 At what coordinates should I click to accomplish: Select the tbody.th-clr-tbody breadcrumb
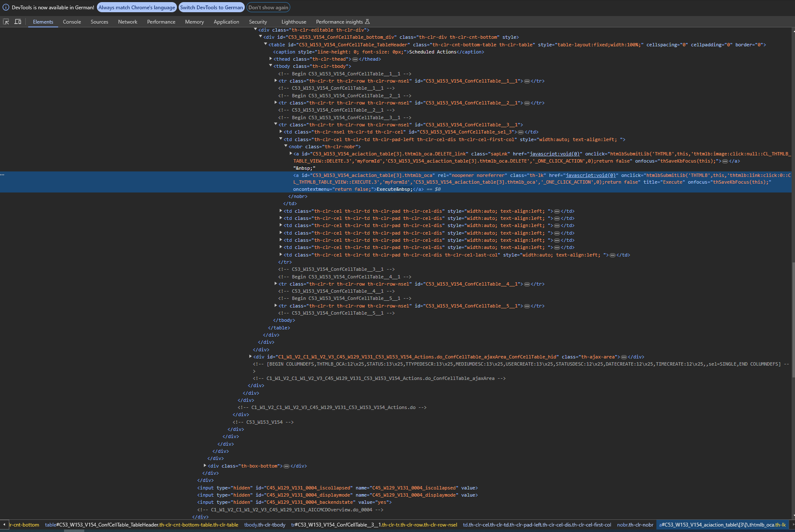click(x=265, y=525)
